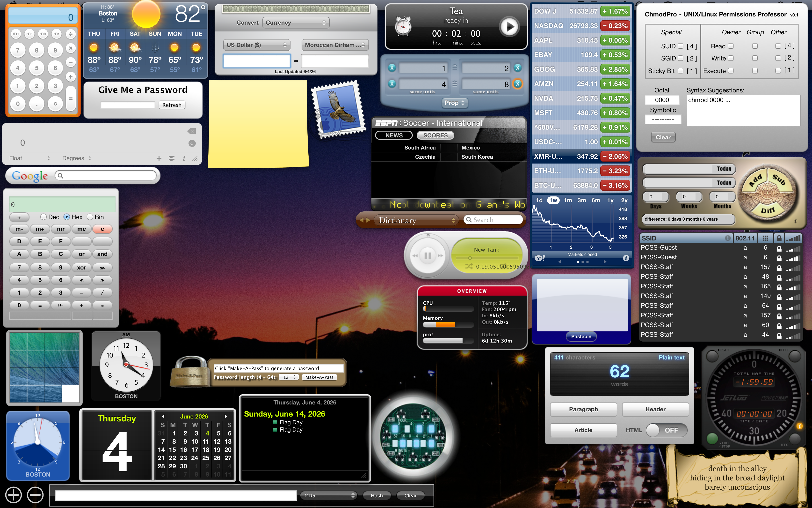Click Refresh in Give Me a Password
812x508 pixels.
tap(172, 105)
